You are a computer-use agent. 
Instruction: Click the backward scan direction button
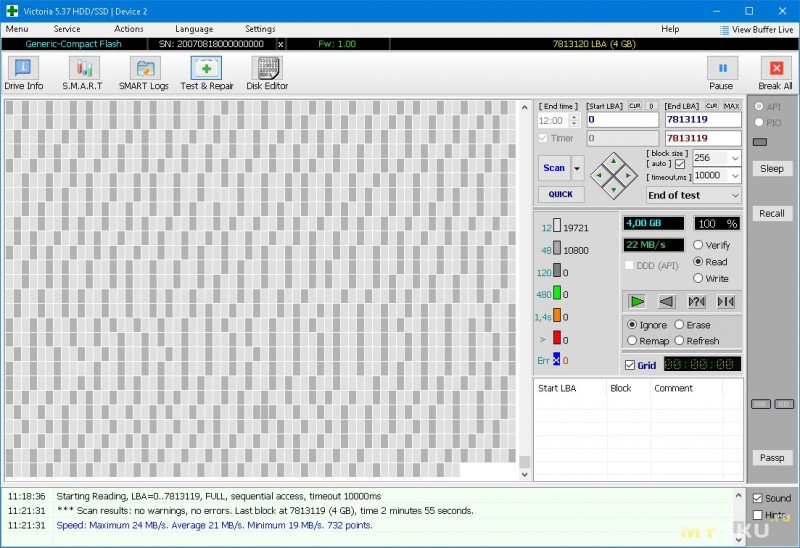[x=665, y=301]
